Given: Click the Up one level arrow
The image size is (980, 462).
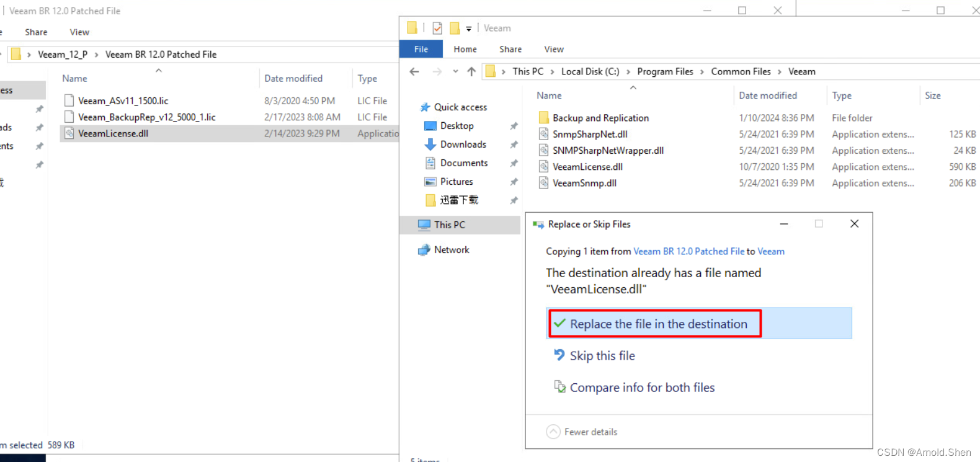Looking at the screenshot, I should pos(471,72).
